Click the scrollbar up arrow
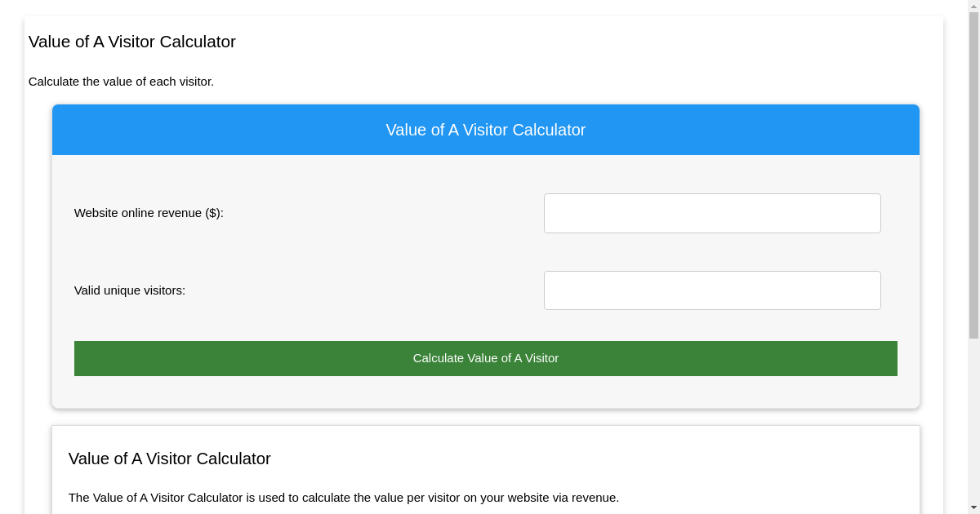The height and width of the screenshot is (514, 980). click(x=973, y=7)
